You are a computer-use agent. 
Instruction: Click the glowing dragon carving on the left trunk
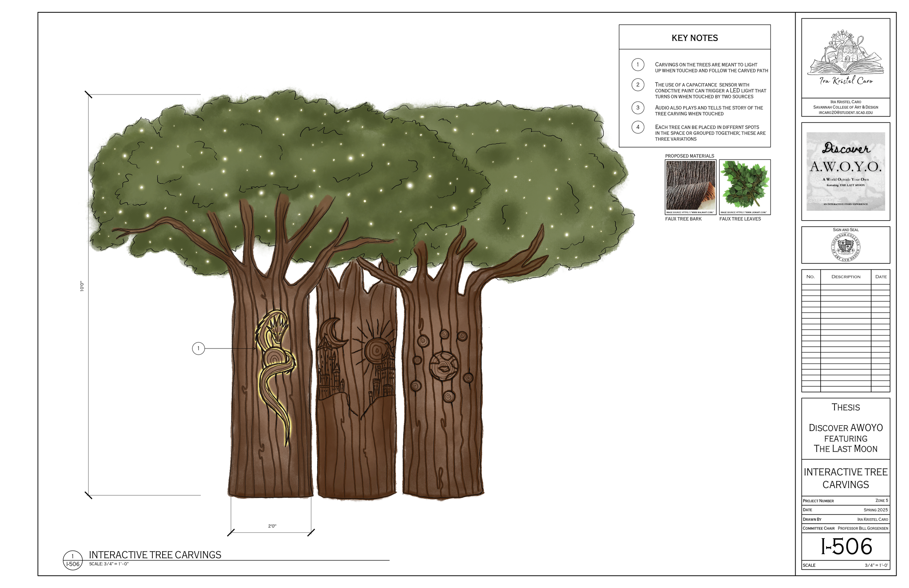(x=276, y=377)
